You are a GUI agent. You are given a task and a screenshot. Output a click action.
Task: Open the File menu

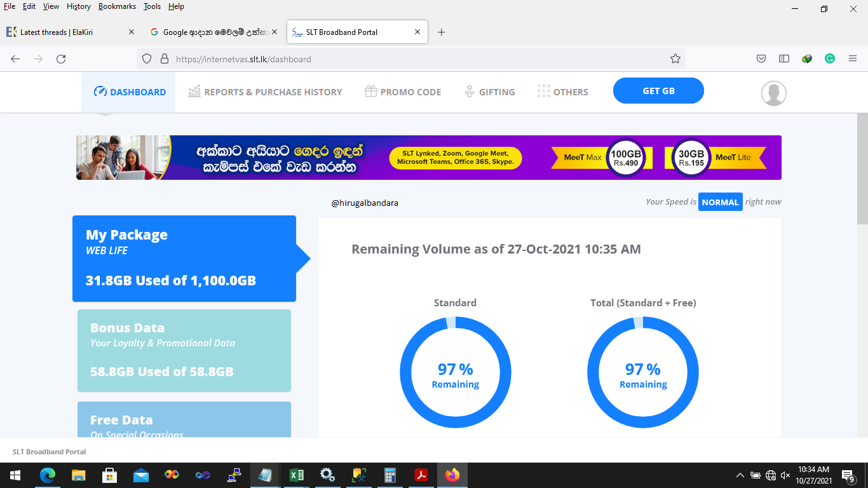click(10, 6)
